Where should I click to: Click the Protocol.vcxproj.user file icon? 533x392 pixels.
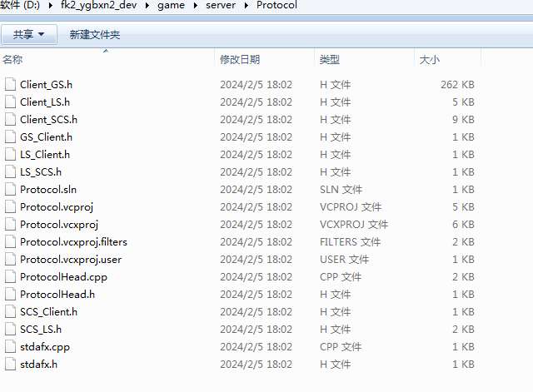[10, 259]
